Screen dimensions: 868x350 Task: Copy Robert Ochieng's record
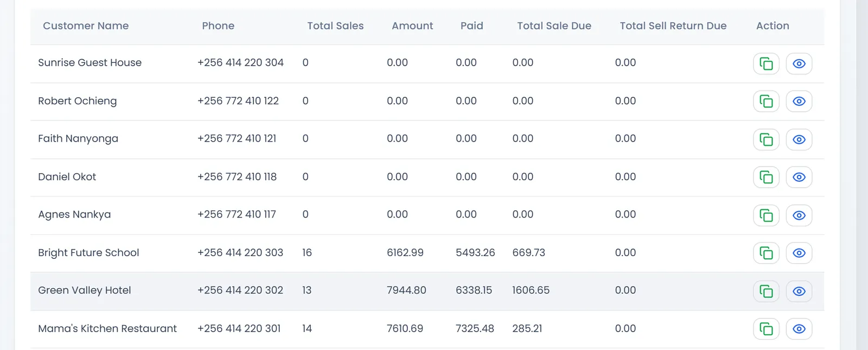[x=766, y=101]
